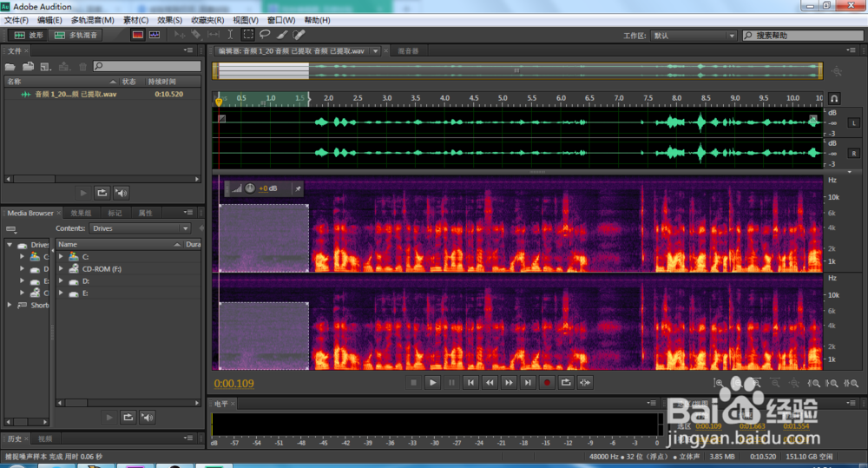This screenshot has width=868, height=468.
Task: Click Zoom In at Out Point icon
Action: click(x=832, y=383)
